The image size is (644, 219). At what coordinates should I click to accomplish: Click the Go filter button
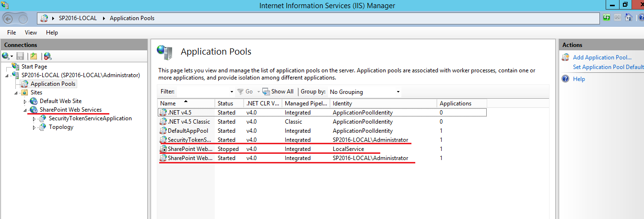click(245, 92)
